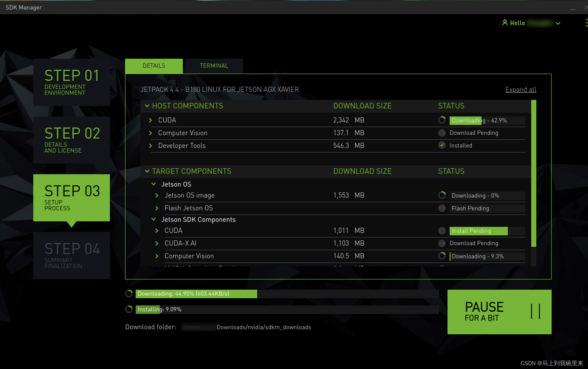Switch to the Terminal tab
This screenshot has width=588, height=369.
[x=214, y=66]
